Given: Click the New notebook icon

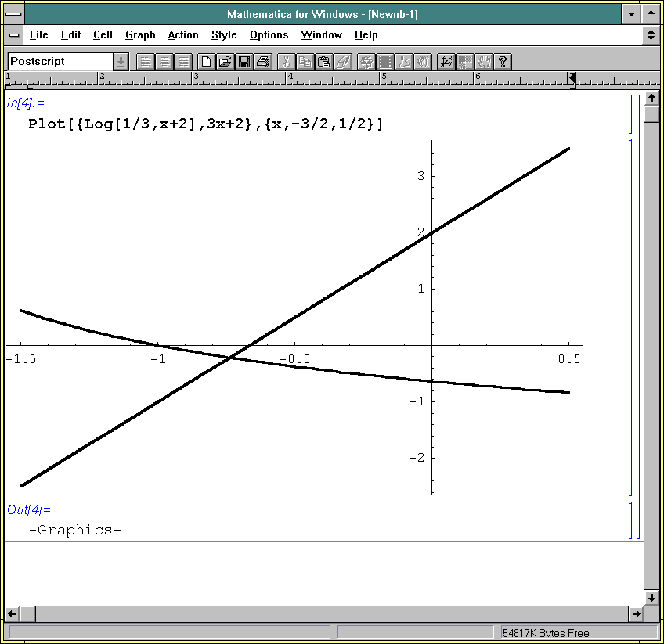Looking at the screenshot, I should pos(206,62).
